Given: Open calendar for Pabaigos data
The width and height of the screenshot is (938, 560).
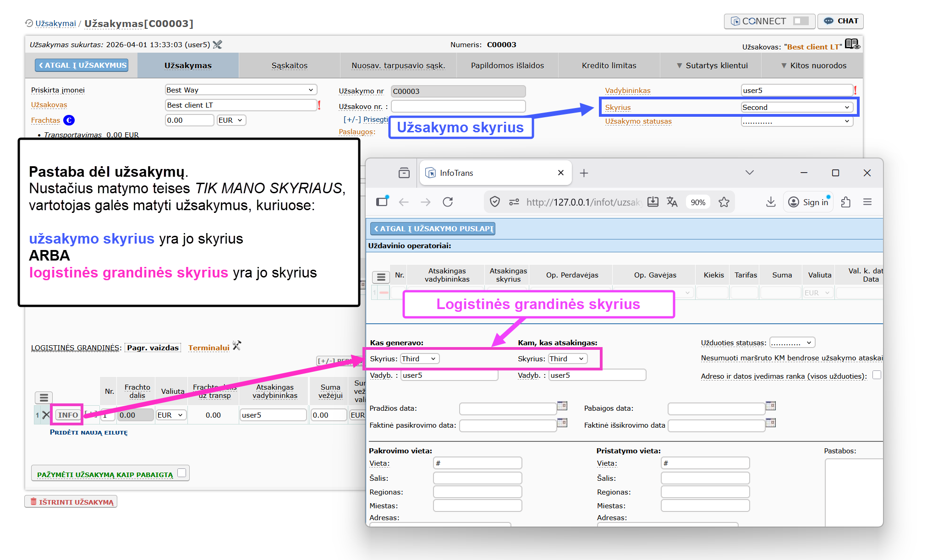Looking at the screenshot, I should pos(771,406).
